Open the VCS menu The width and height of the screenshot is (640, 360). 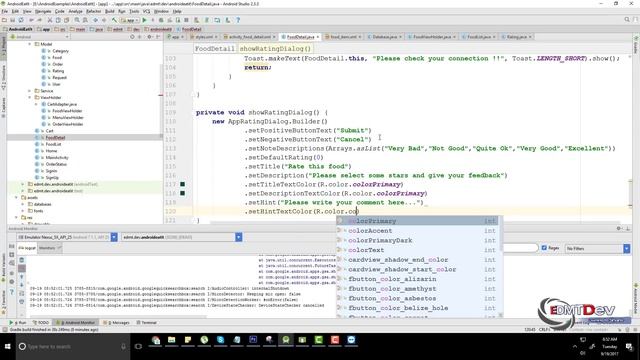146,11
